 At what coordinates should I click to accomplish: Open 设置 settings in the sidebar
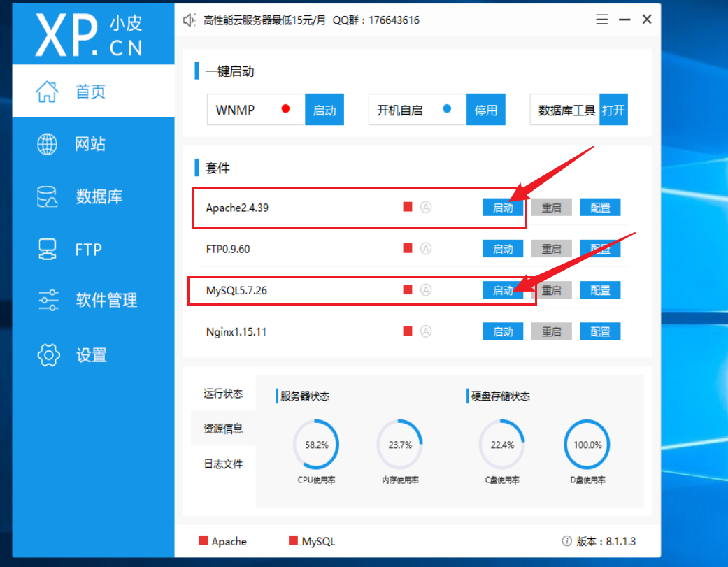pyautogui.click(x=93, y=355)
